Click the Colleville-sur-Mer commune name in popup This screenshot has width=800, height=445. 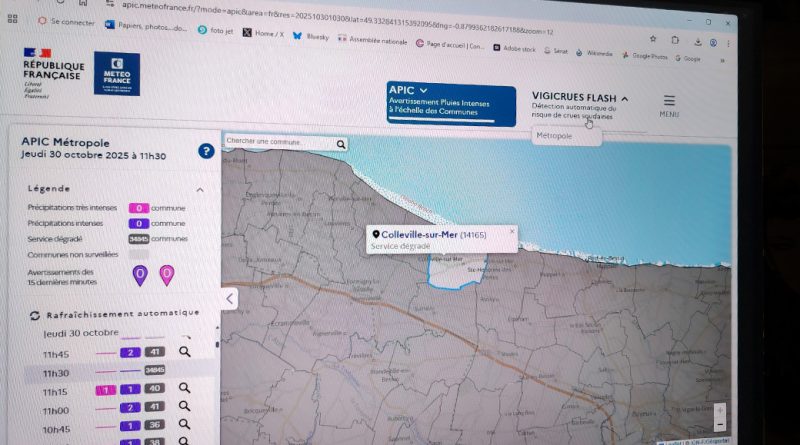click(419, 235)
